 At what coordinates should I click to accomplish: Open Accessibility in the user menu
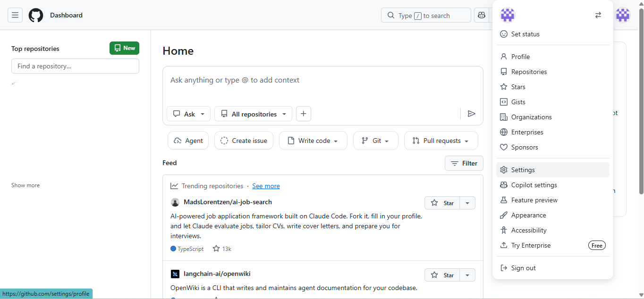[553, 230]
